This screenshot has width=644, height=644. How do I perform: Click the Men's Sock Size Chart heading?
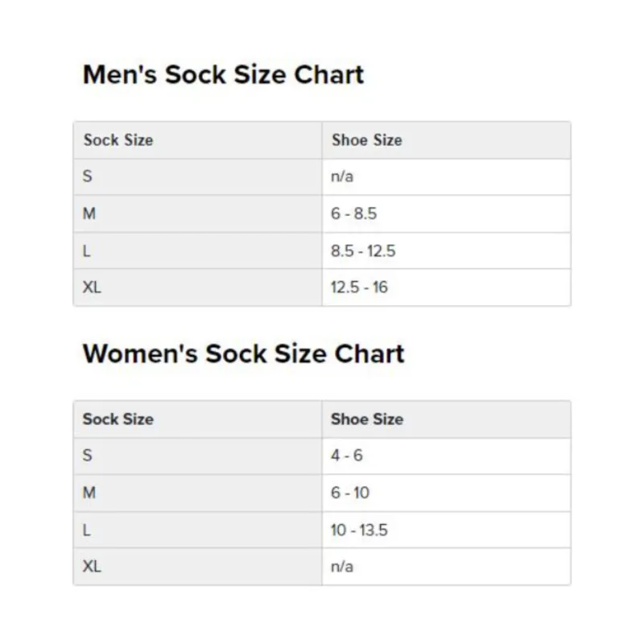point(223,75)
